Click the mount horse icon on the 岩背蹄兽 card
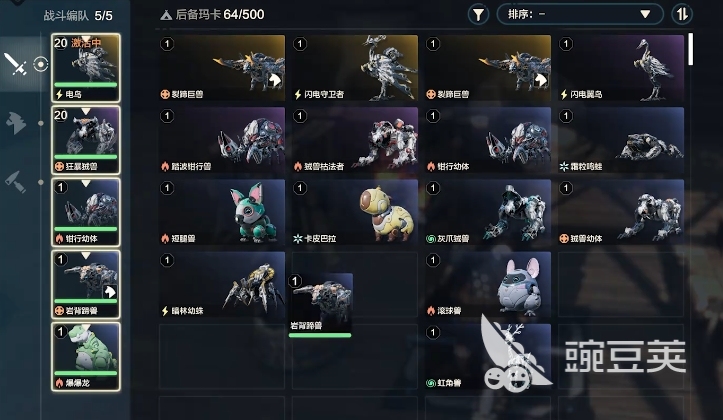Image resolution: width=723 pixels, height=420 pixels. pos(110,291)
